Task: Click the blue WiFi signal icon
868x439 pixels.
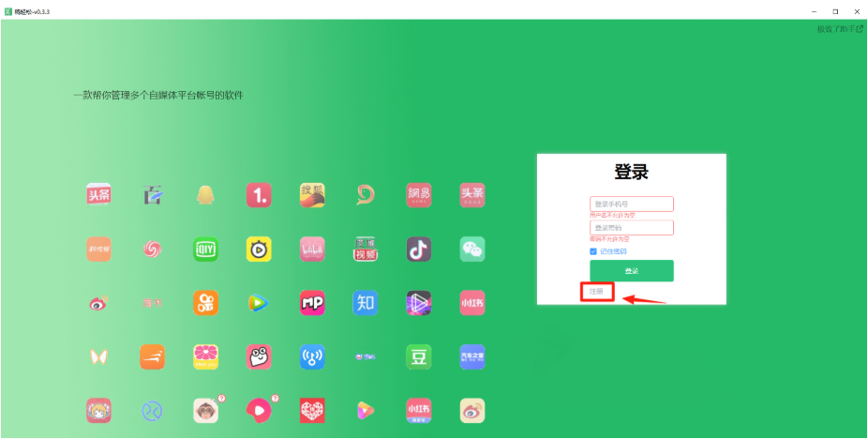Action: pyautogui.click(x=312, y=356)
